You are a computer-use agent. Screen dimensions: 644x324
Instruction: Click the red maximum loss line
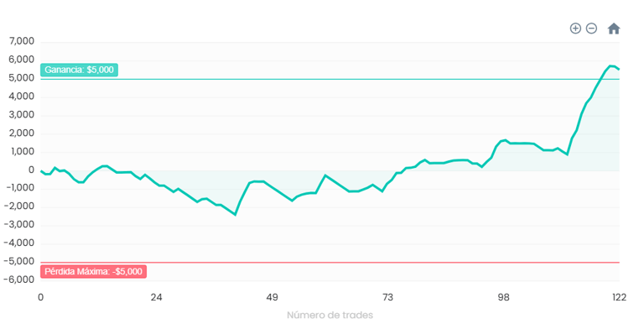330,263
